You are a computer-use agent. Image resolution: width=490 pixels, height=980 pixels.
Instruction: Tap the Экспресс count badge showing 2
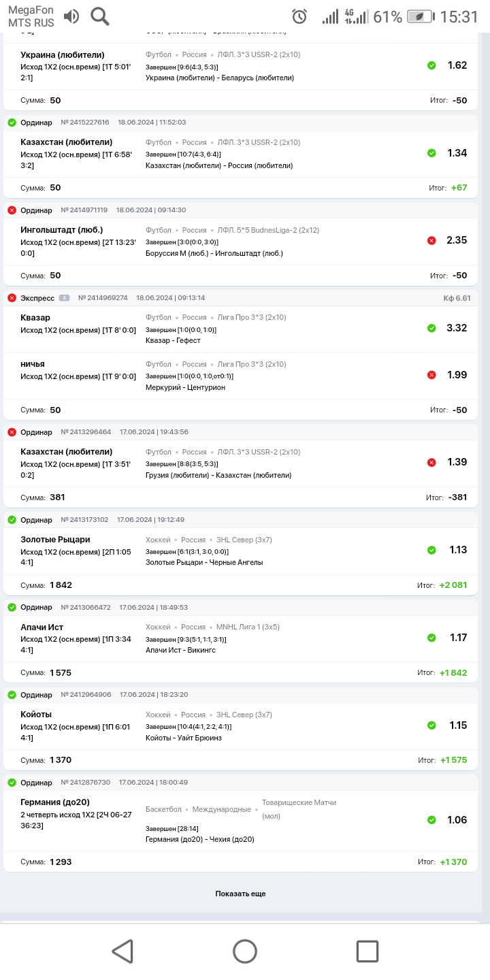coord(64,297)
